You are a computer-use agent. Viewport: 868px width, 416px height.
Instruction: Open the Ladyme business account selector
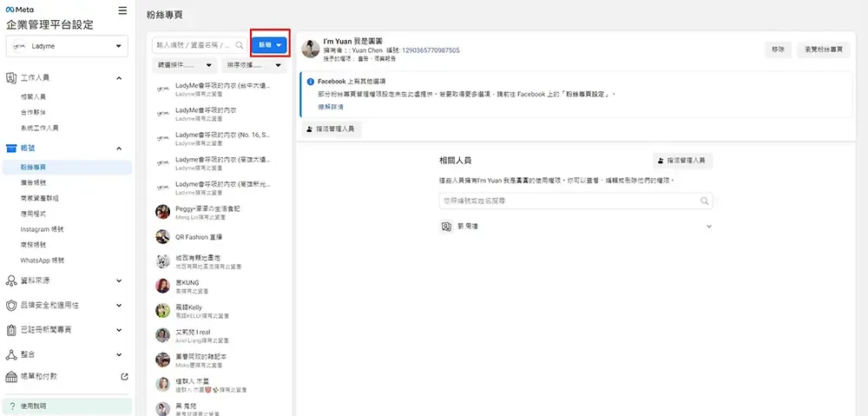pos(67,46)
